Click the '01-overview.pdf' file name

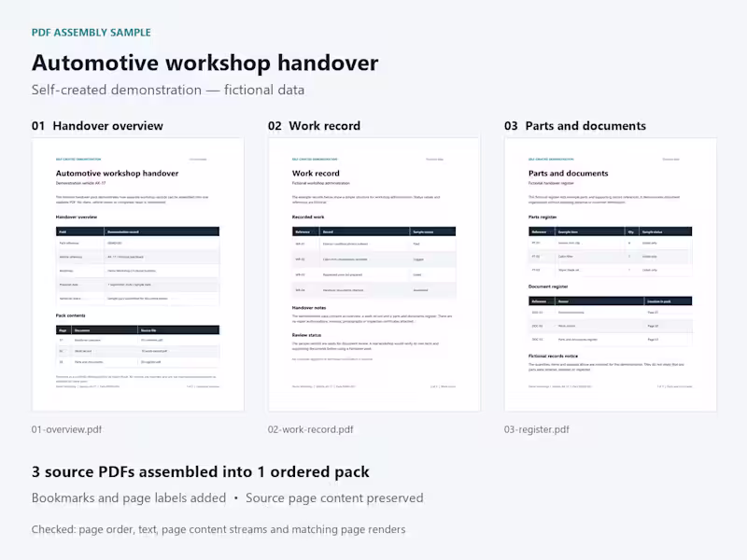[x=66, y=429]
